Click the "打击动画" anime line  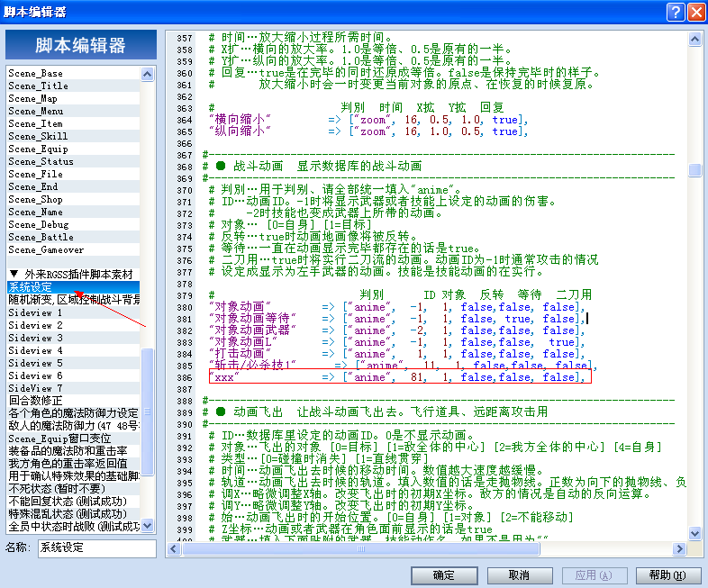397,354
